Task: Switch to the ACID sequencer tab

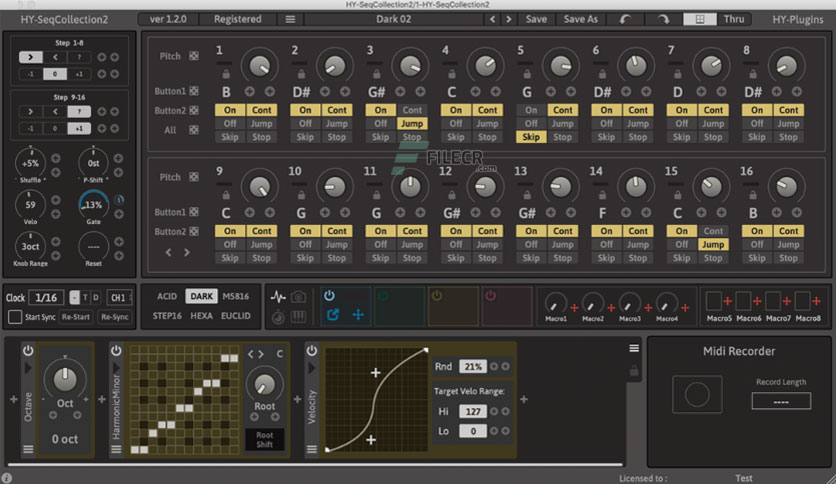Action: (167, 296)
